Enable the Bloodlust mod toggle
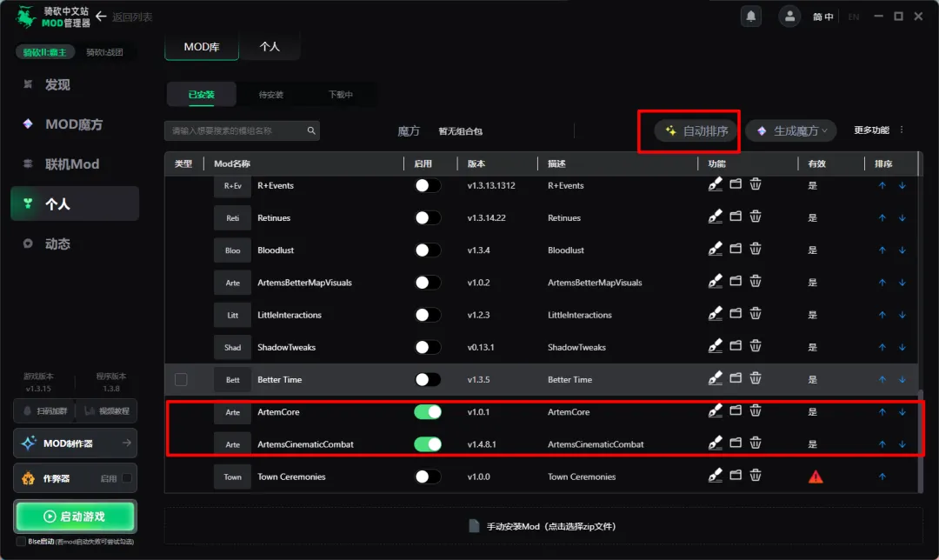The width and height of the screenshot is (939, 560). pos(428,250)
